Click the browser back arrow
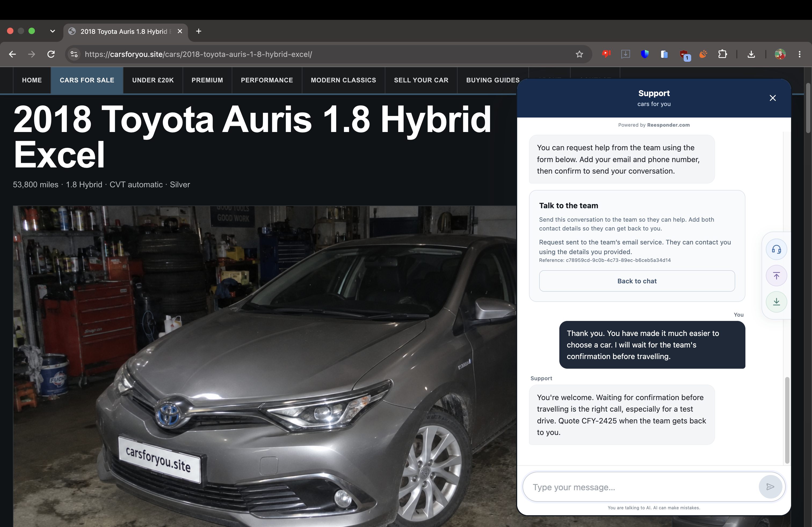Screen dimensions: 812x527 click(13, 54)
